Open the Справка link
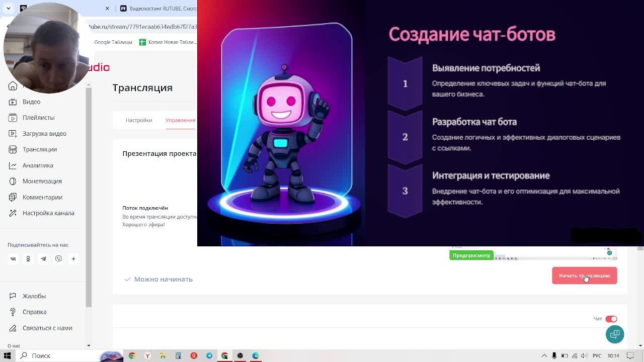The height and width of the screenshot is (362, 644). tap(34, 312)
